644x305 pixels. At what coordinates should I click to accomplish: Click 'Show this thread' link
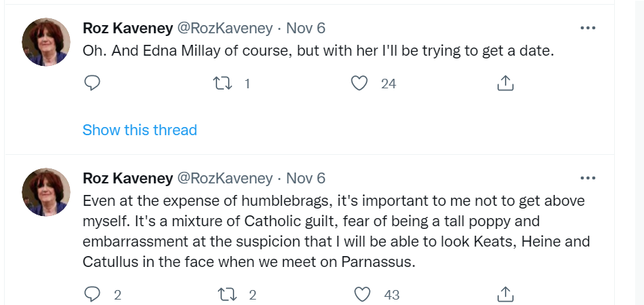pyautogui.click(x=140, y=130)
